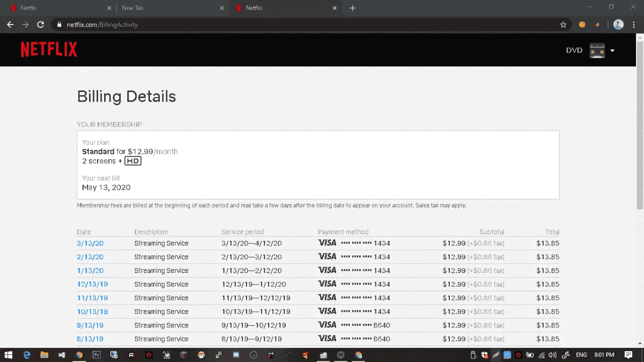Open Wi-Fi network settings in tray
Image resolution: width=644 pixels, height=362 pixels.
[x=541, y=355]
